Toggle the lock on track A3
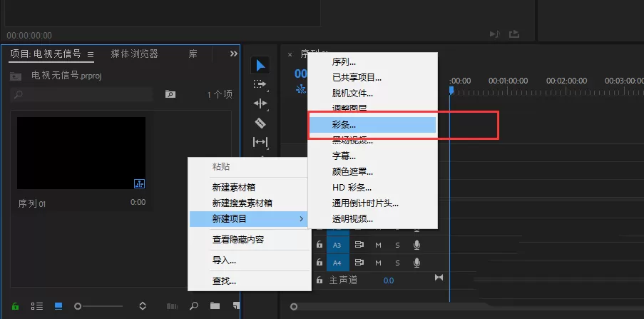This screenshot has width=644, height=319. pyautogui.click(x=320, y=245)
